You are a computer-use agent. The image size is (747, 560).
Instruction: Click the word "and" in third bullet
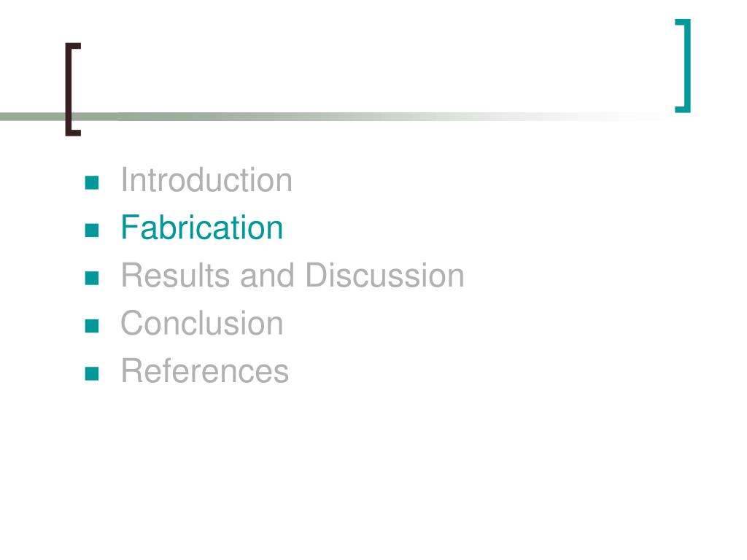(x=267, y=276)
